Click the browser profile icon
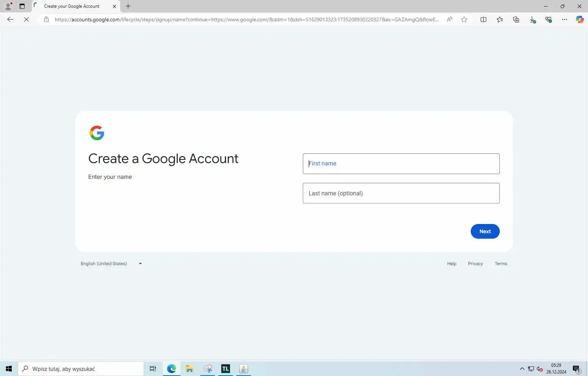 8,6
